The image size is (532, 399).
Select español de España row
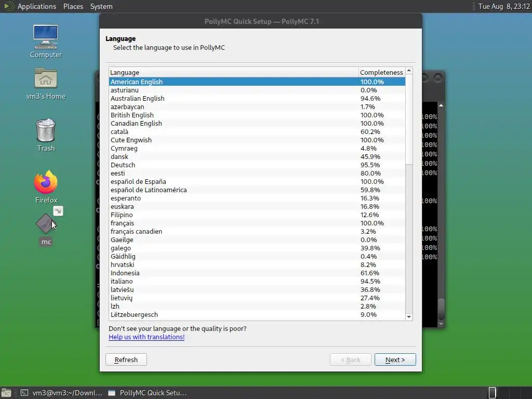(x=257, y=181)
